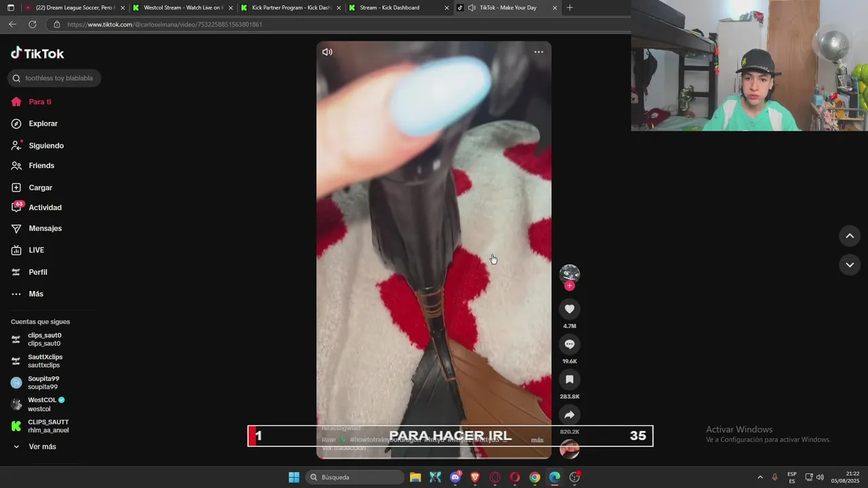Open Discord from the taskbar
868x488 pixels.
click(x=455, y=477)
